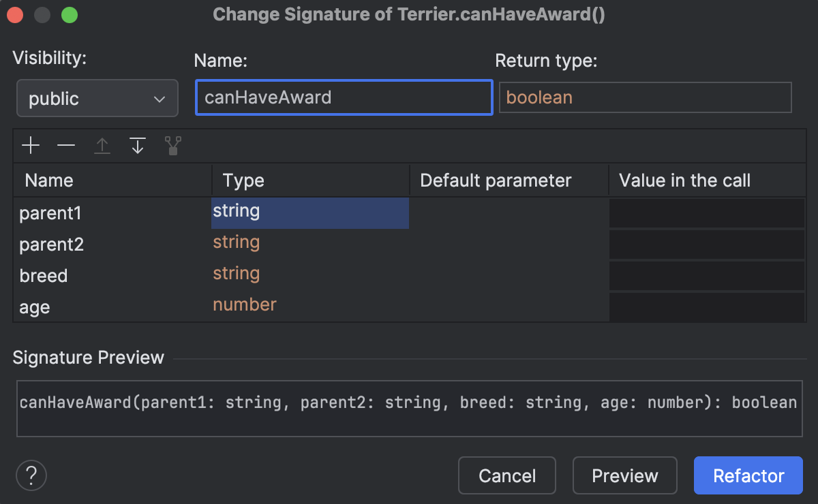Open the Visibility dropdown set to public
Viewport: 818px width, 504px height.
click(x=97, y=99)
